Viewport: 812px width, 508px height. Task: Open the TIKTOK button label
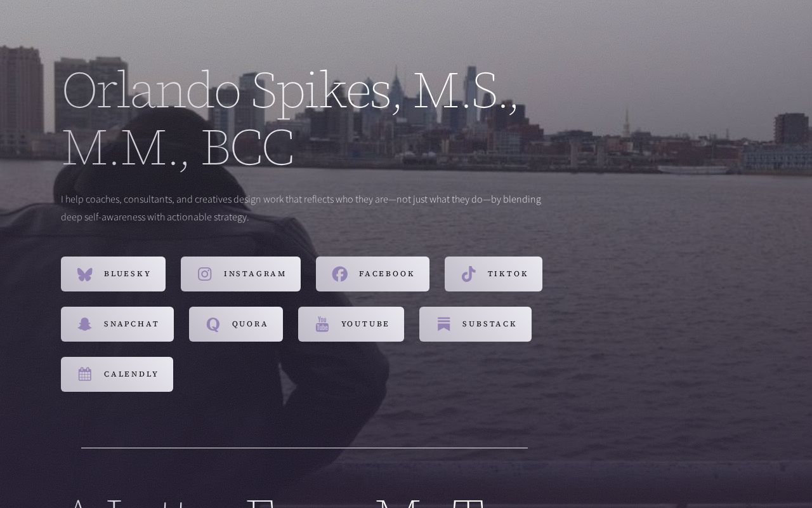(x=507, y=274)
